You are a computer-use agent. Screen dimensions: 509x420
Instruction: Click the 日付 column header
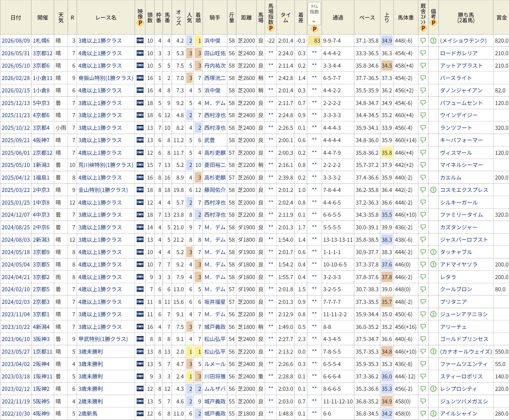16,17
